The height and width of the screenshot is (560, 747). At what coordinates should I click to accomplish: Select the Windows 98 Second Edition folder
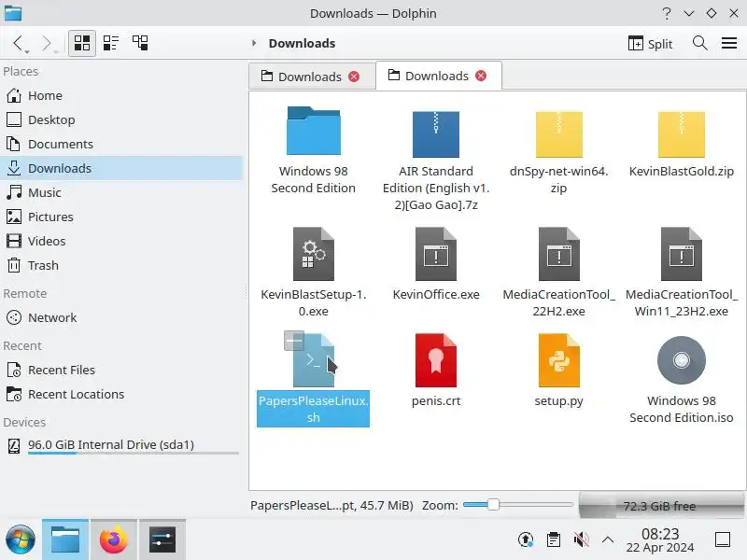coord(314,150)
